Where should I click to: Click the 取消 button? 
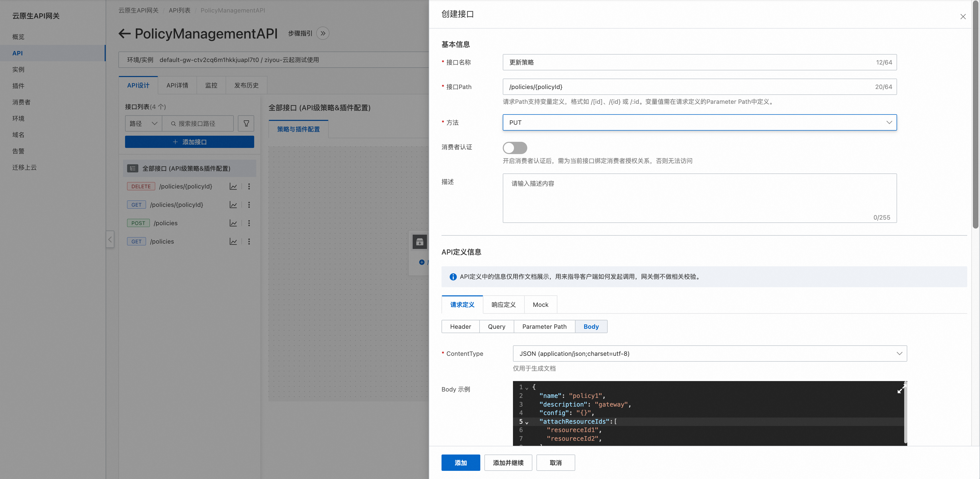click(555, 463)
